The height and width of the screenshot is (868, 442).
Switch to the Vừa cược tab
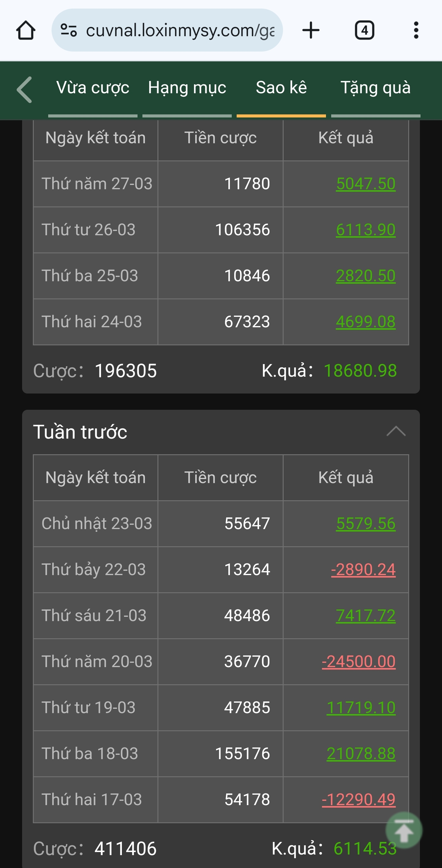click(x=93, y=88)
